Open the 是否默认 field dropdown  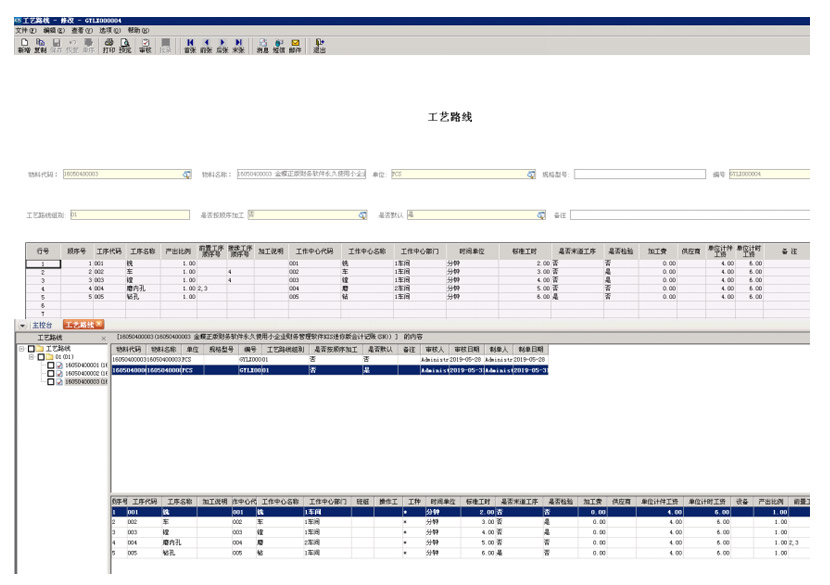541,214
